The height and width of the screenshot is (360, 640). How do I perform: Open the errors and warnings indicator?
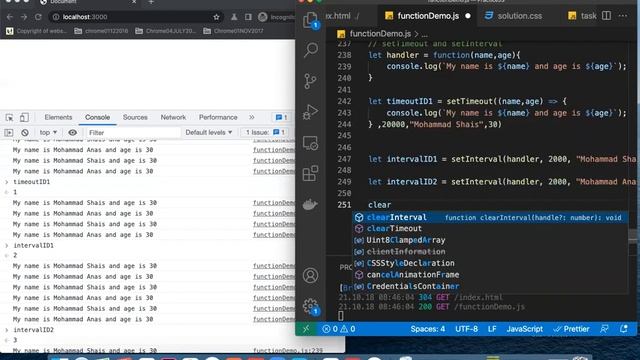coord(338,329)
